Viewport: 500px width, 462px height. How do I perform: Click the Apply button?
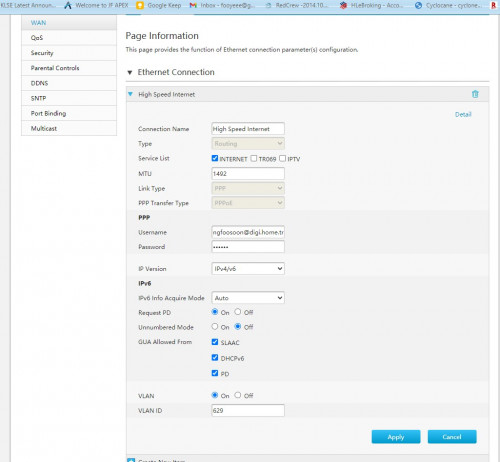[396, 437]
